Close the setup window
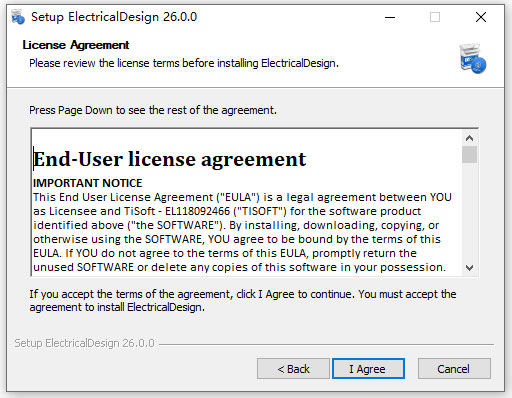 (481, 17)
